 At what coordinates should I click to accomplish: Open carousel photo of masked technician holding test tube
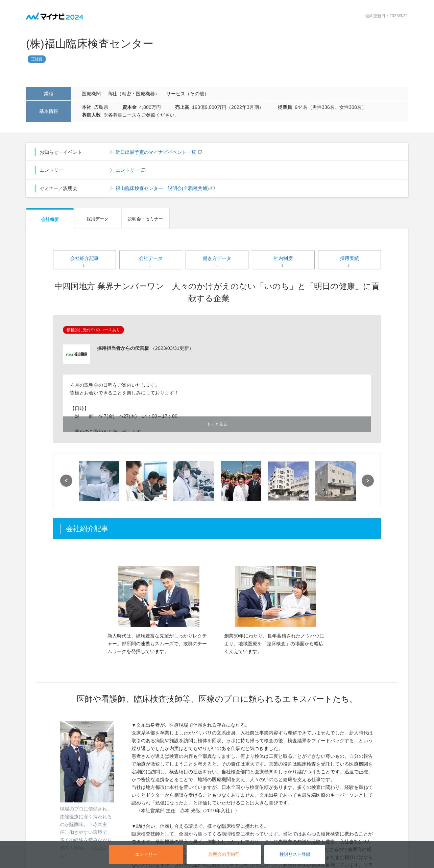point(99,481)
